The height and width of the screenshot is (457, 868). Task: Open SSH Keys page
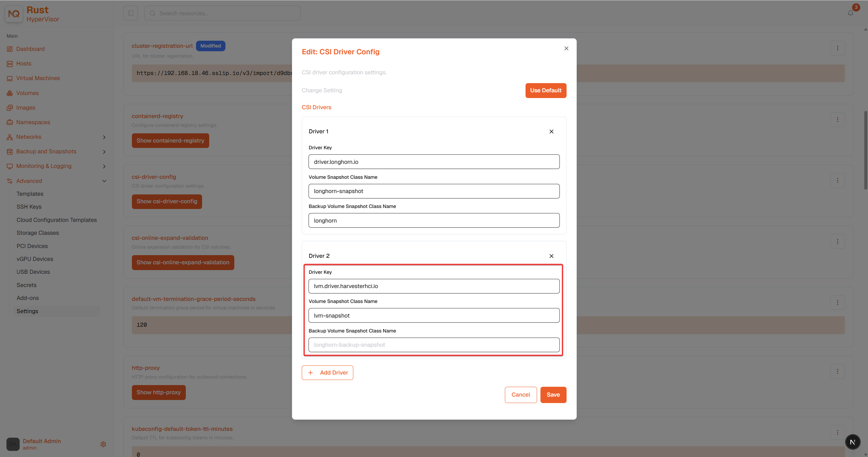pyautogui.click(x=29, y=207)
